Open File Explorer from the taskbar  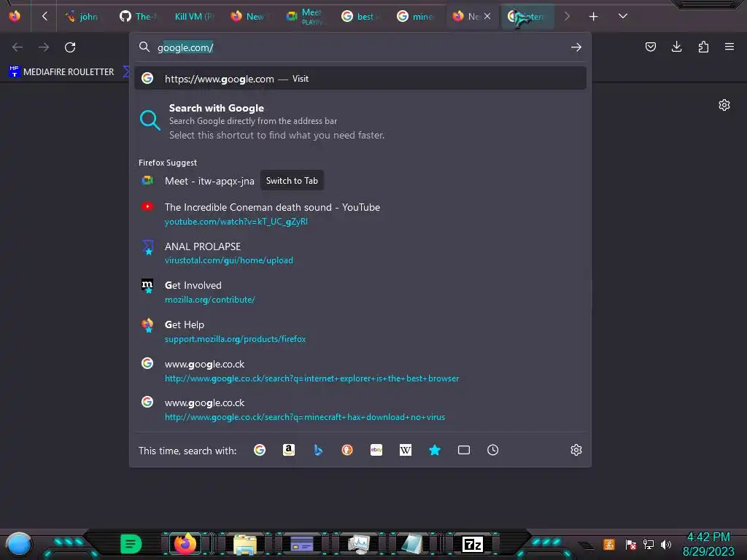[x=245, y=544]
